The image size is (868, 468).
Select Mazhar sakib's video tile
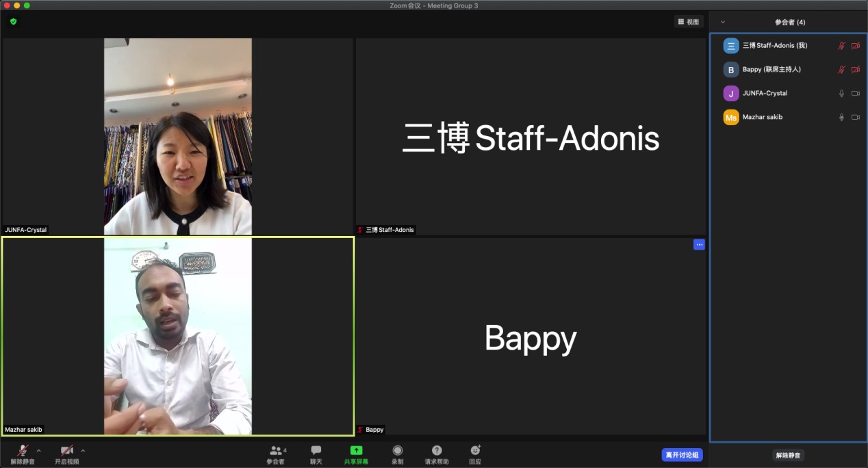point(178,336)
